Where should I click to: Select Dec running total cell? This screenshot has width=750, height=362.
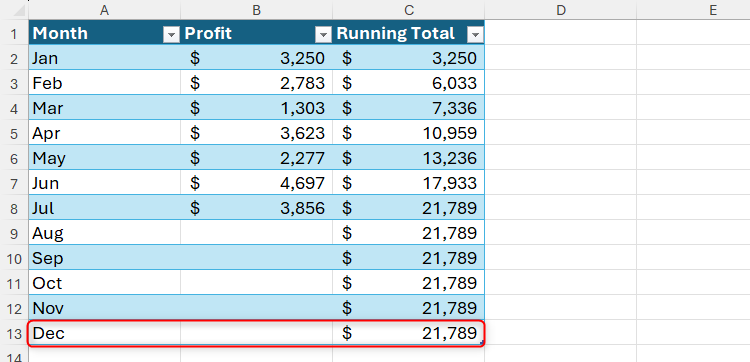click(x=408, y=333)
